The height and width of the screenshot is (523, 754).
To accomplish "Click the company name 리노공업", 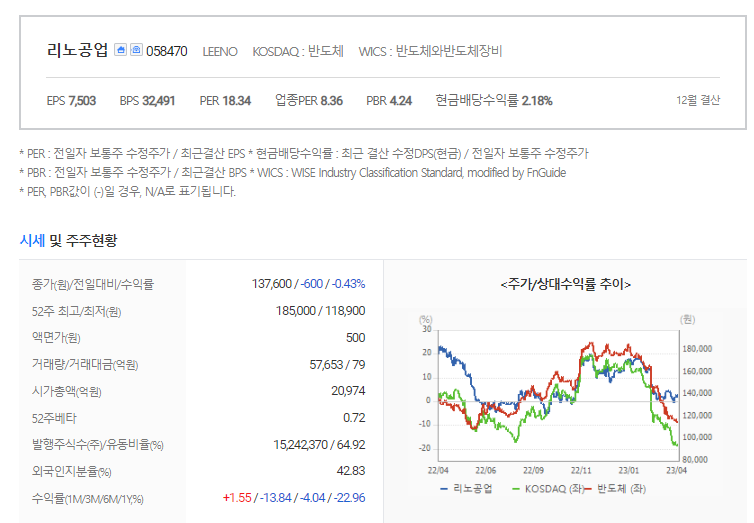I will [77, 50].
